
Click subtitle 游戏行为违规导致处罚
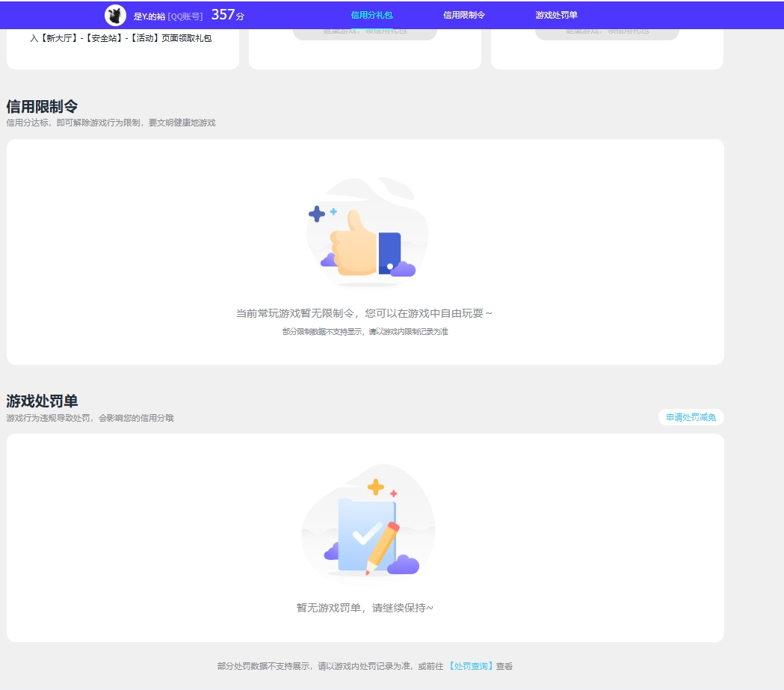pyautogui.click(x=48, y=417)
